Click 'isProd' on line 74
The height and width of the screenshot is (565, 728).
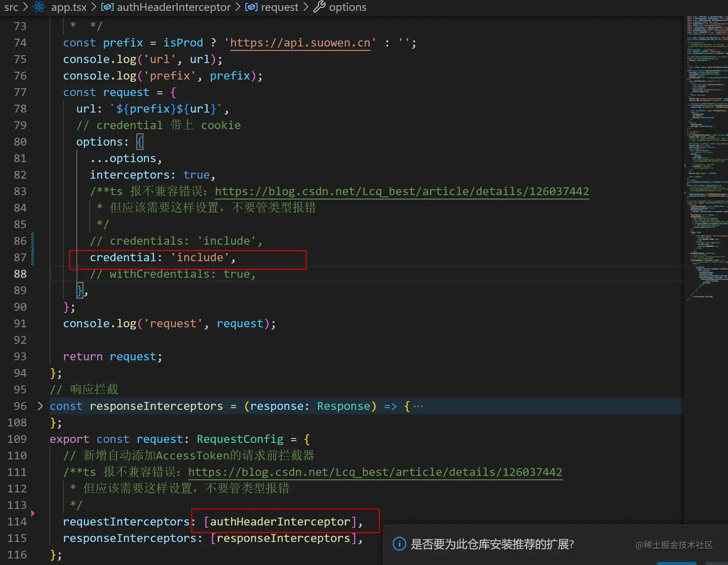[183, 43]
